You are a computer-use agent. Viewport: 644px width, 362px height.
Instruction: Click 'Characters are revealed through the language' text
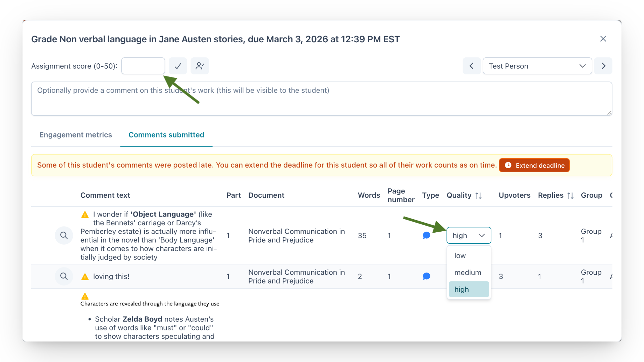(x=150, y=304)
